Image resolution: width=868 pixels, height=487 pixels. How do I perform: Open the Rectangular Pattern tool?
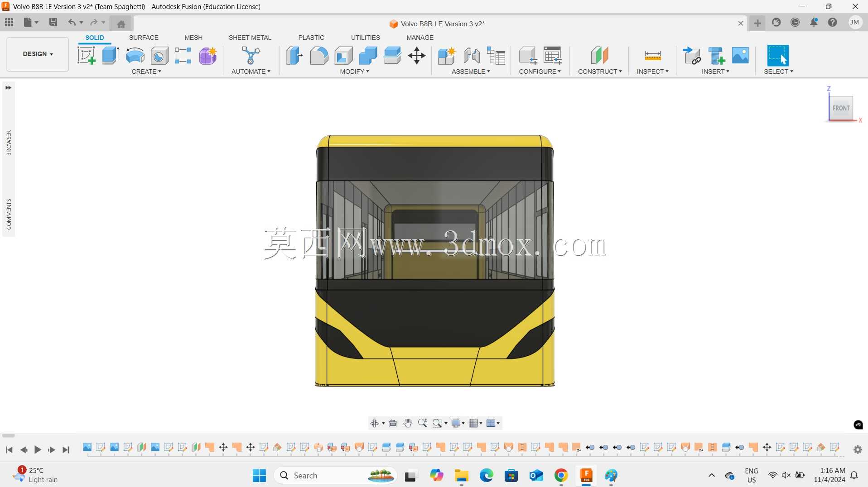(x=183, y=56)
